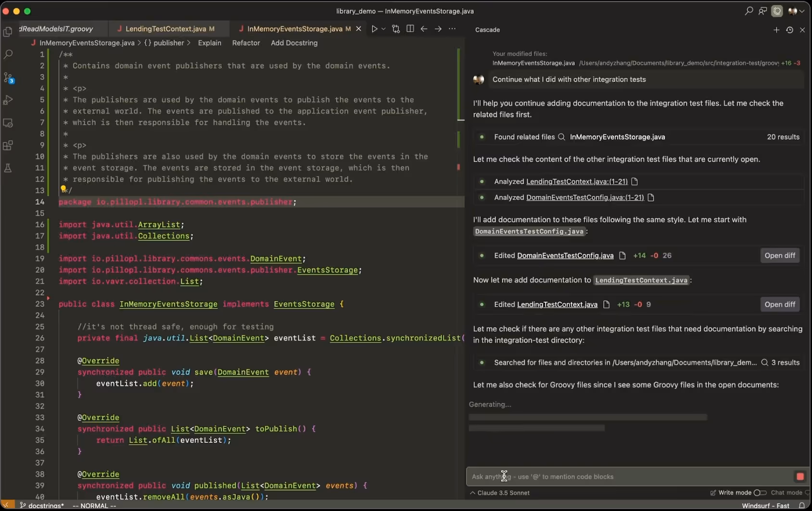Click the red macOS close window button

6,11
